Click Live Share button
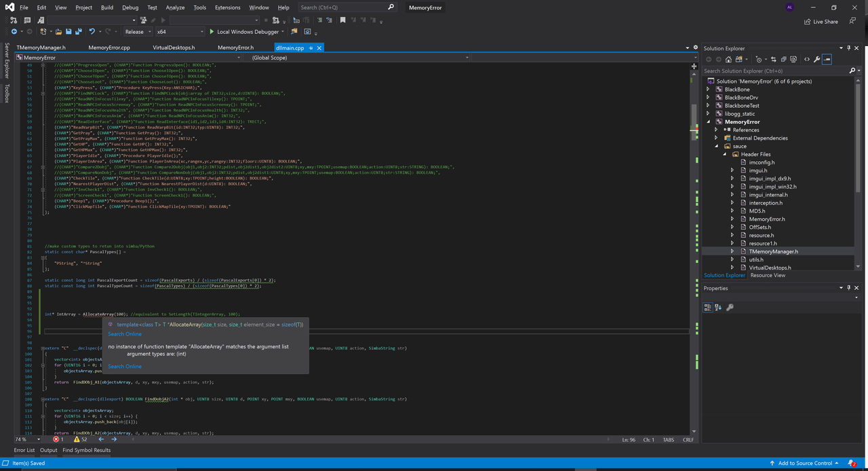868x471 pixels. (821, 22)
